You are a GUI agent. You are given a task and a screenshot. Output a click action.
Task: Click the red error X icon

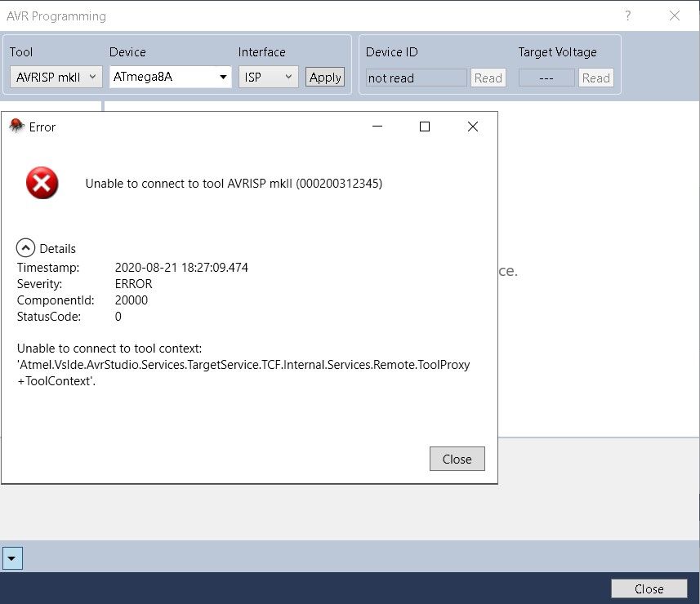click(42, 183)
